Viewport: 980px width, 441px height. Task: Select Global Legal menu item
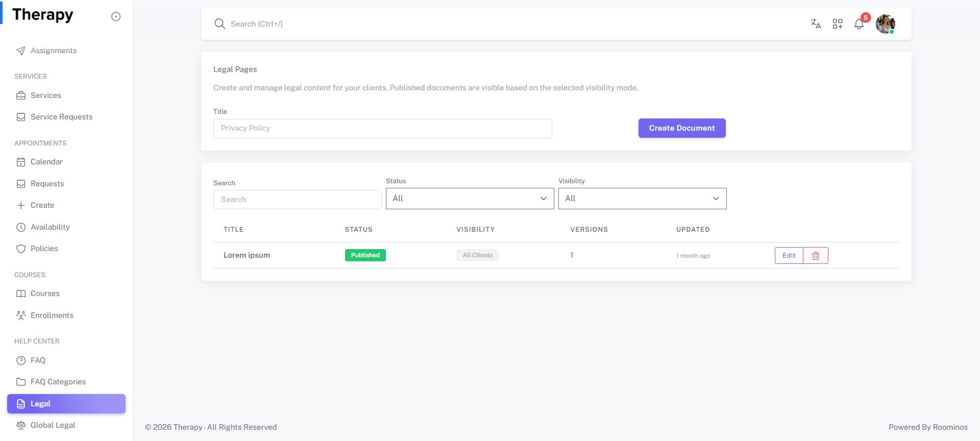(53, 425)
